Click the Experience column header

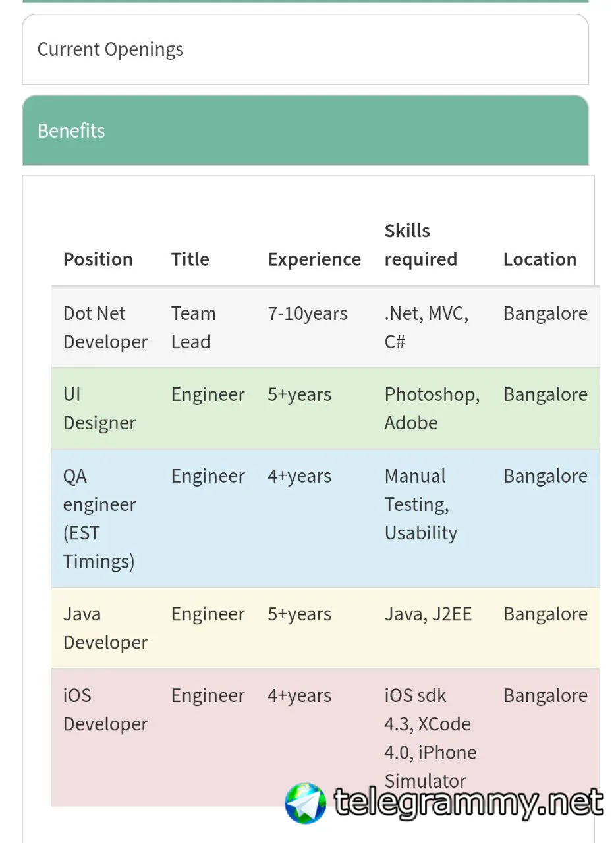314,259
